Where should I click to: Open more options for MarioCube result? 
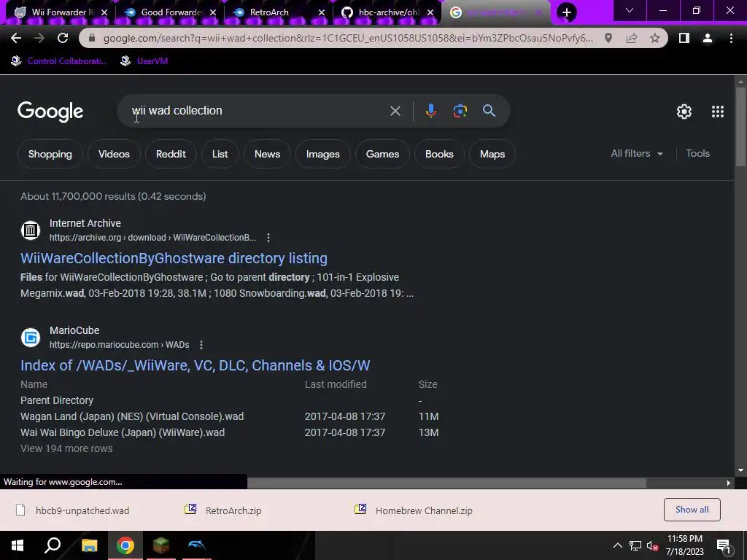pos(201,345)
